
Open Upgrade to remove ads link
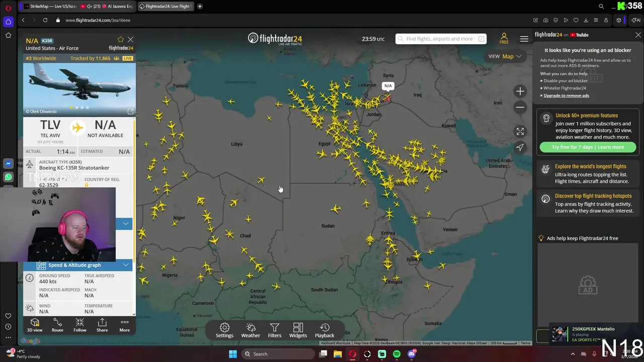(566, 96)
